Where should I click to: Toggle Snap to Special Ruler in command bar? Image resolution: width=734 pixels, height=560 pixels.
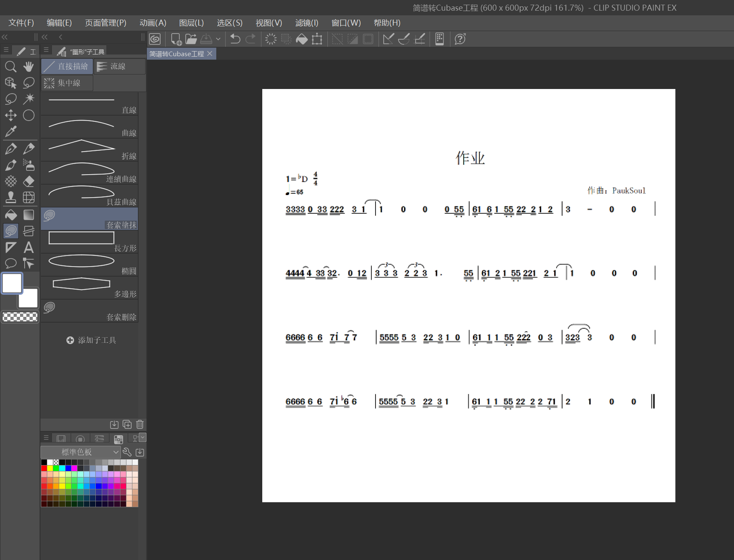[x=404, y=39]
